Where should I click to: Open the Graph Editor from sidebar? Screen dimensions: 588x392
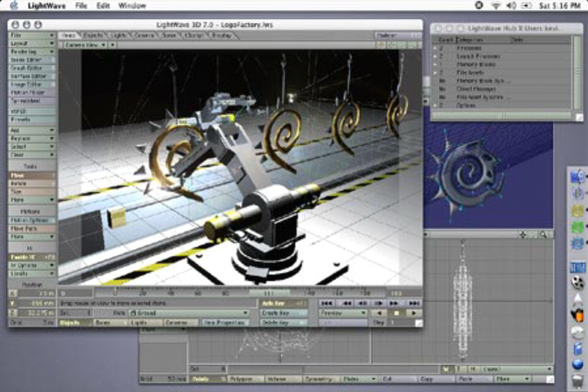click(x=32, y=68)
